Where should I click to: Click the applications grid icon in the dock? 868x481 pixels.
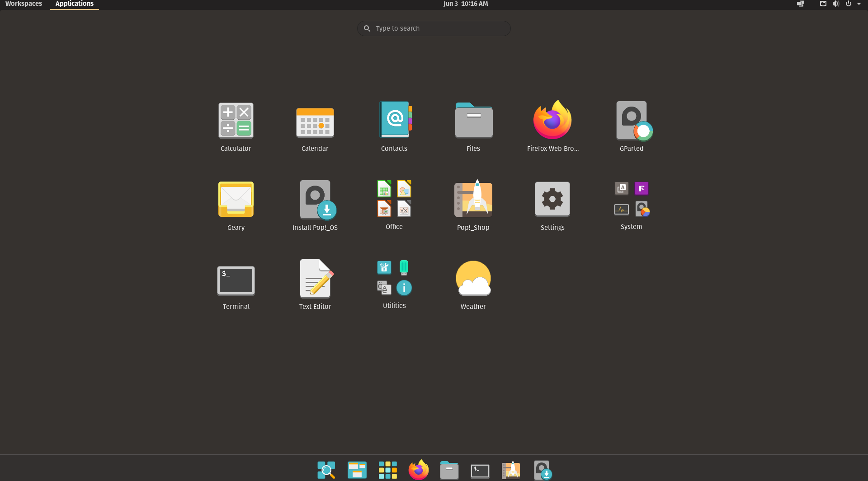pos(387,470)
